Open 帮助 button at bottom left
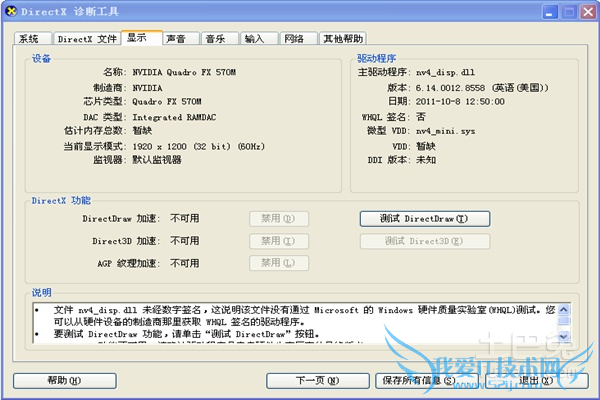 point(65,381)
